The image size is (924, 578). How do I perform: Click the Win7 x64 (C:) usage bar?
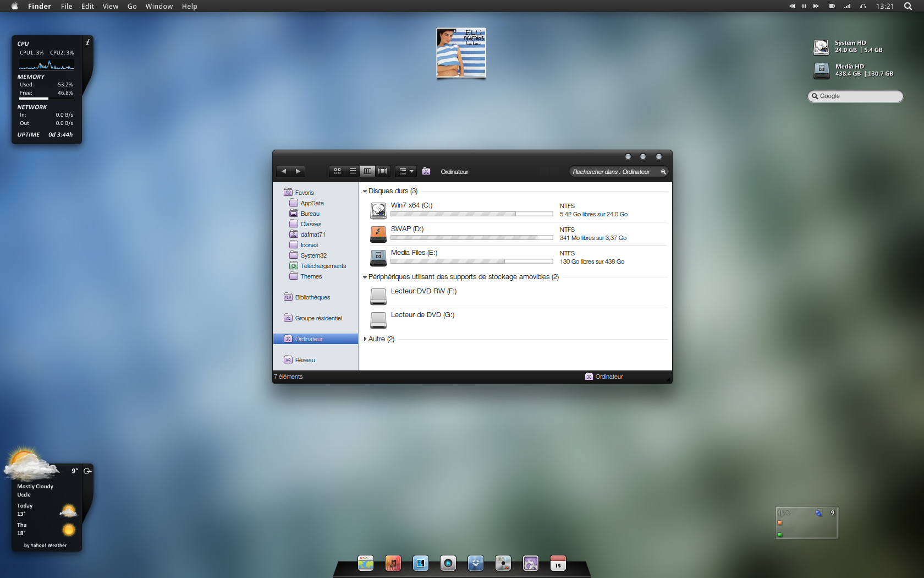(472, 214)
